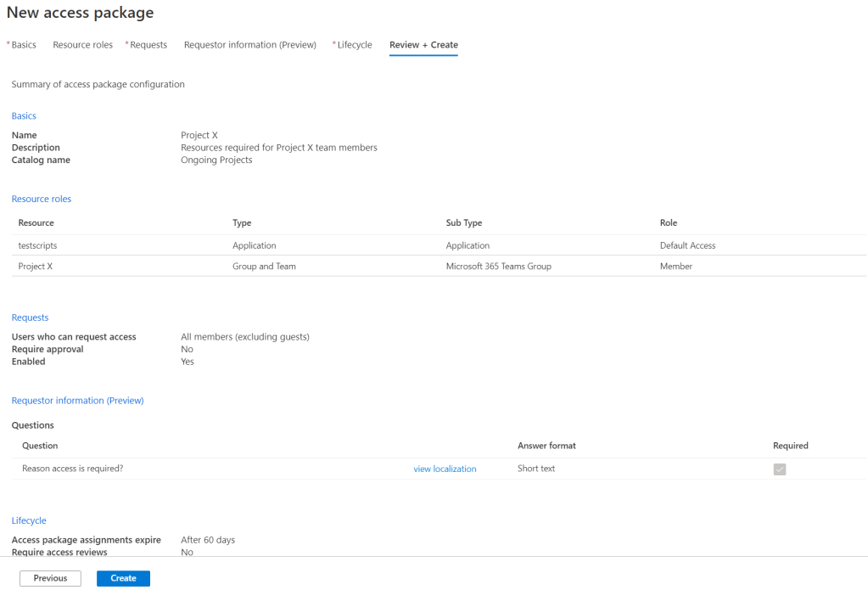Open the Resource roles tab
Viewport: 868px width, 590px height.
point(82,45)
